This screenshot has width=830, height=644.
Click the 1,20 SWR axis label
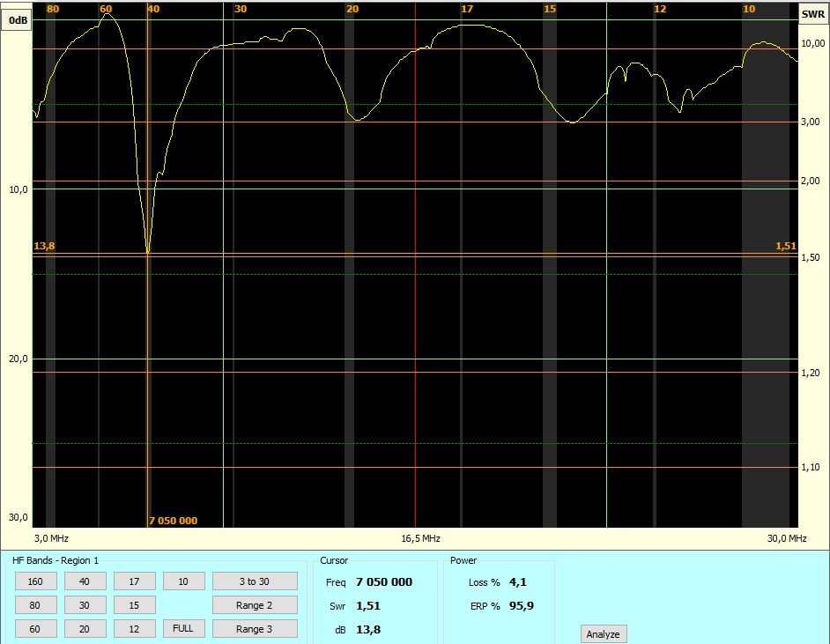[811, 373]
